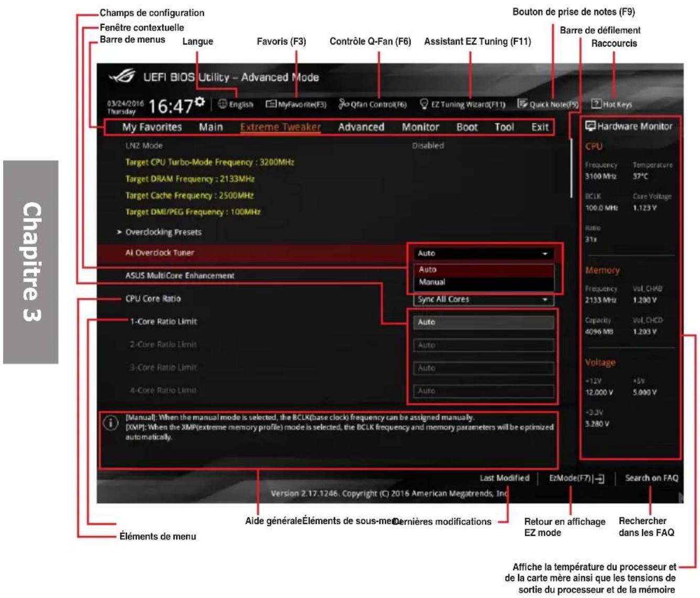Click the Voltage heading in Hardware Monitor

point(600,362)
